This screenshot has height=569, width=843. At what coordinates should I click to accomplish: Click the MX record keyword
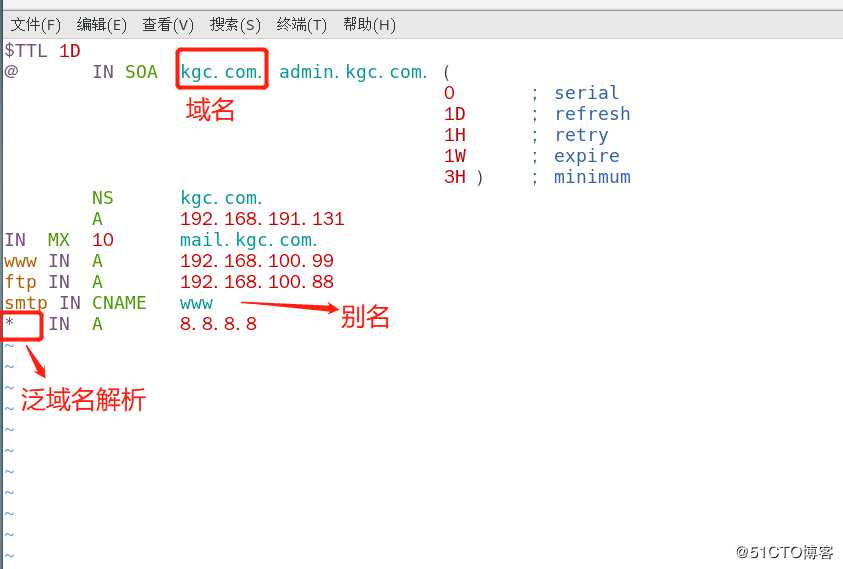tap(59, 240)
